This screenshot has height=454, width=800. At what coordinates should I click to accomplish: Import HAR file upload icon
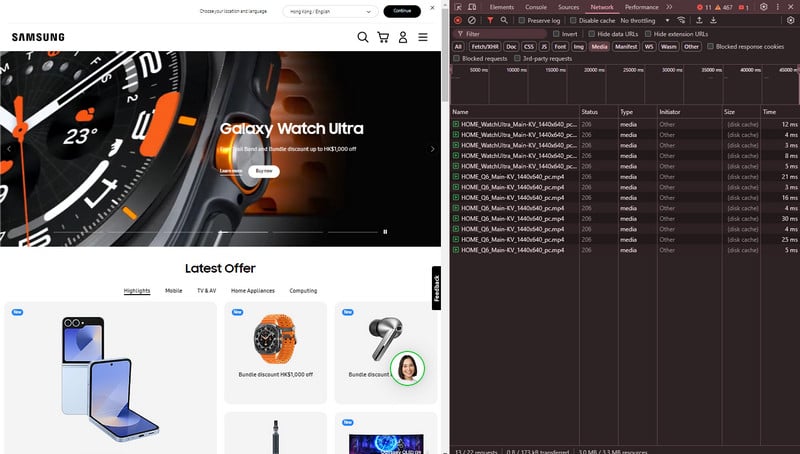[x=699, y=20]
